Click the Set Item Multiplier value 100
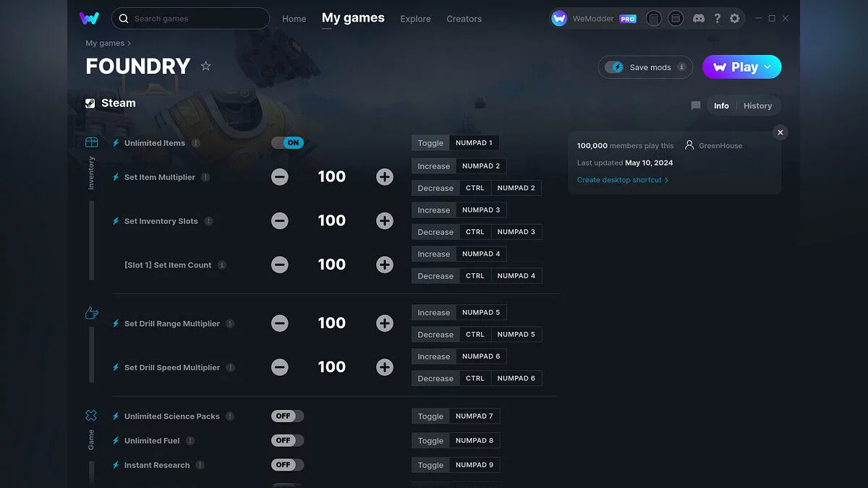Viewport: 868px width, 488px height. (332, 177)
